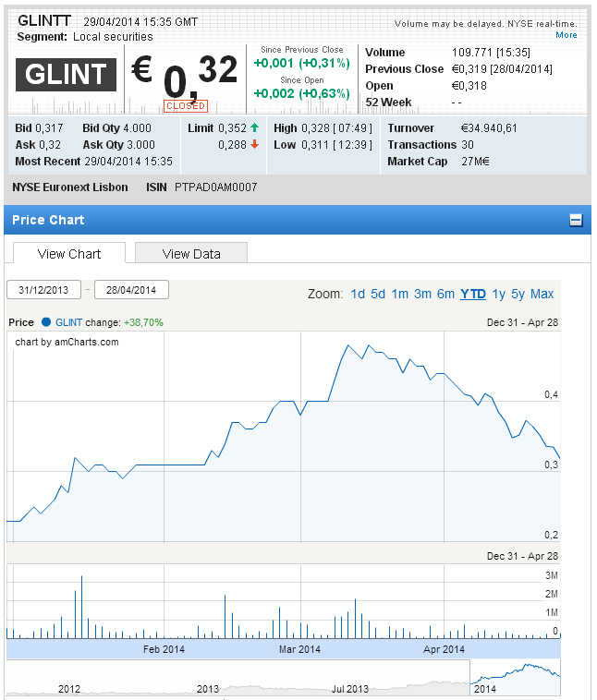Image resolution: width=597 pixels, height=700 pixels.
Task: Click the Transactions value 30
Action: coord(468,145)
